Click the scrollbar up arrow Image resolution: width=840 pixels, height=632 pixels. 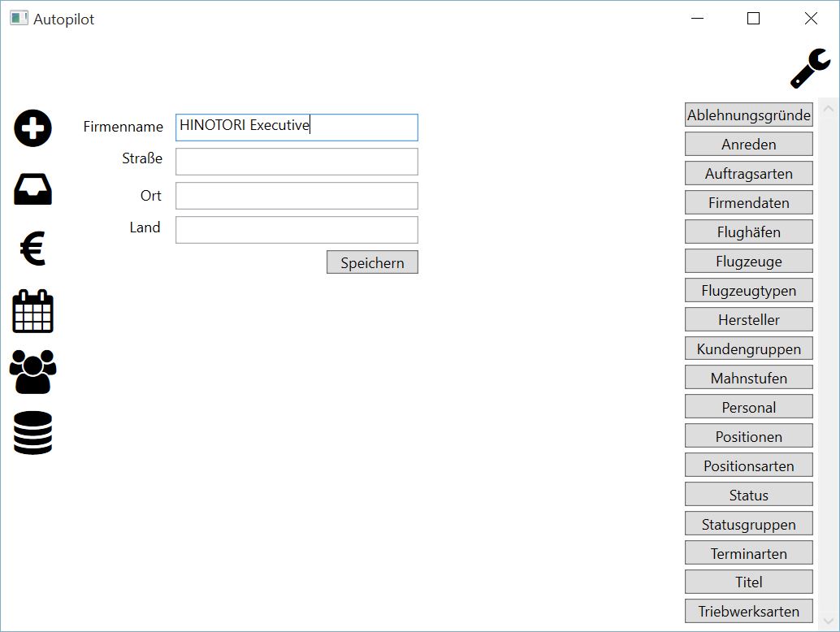828,108
